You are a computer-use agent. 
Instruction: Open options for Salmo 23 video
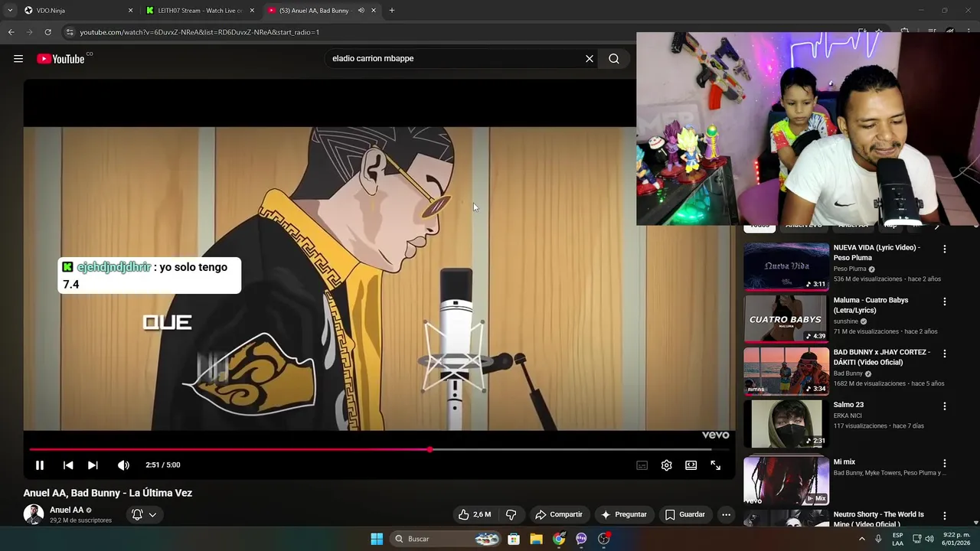[945, 406]
